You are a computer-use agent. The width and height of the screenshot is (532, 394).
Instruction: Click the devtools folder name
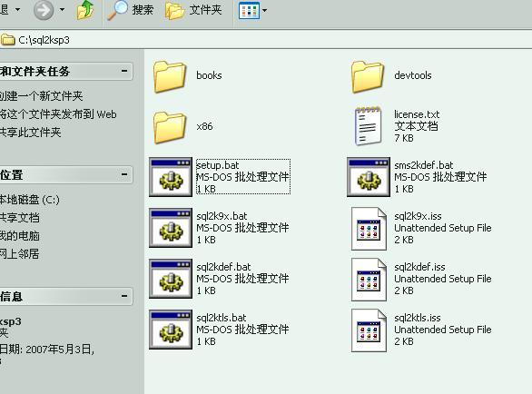tap(413, 75)
